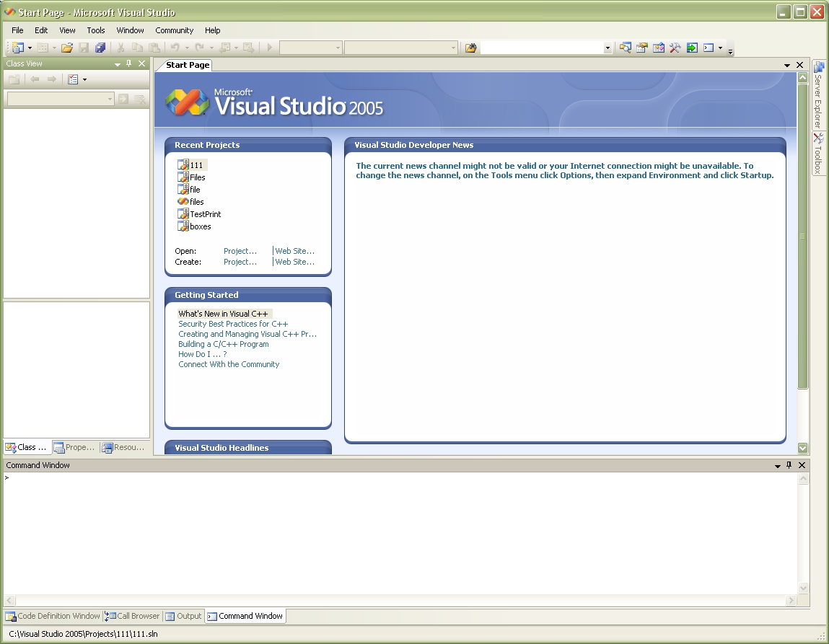Click the Command Window prompt area
Viewport: 829px width, 644px height.
coord(400,532)
